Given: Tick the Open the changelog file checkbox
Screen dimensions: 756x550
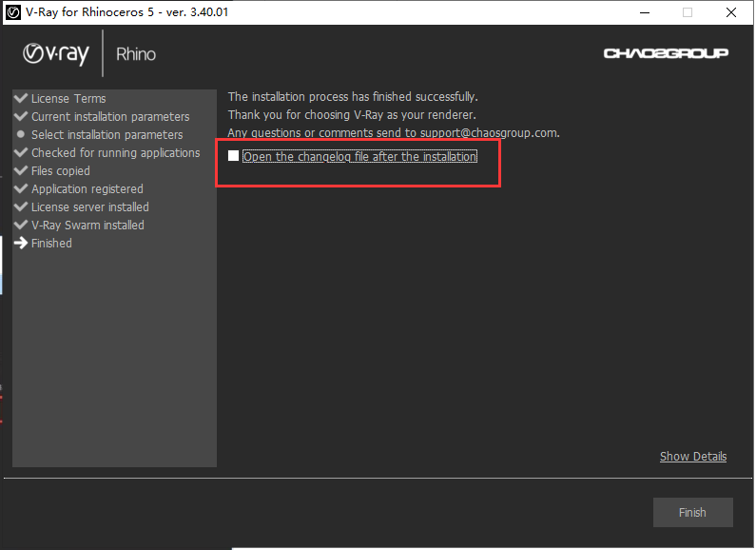Looking at the screenshot, I should (x=233, y=156).
